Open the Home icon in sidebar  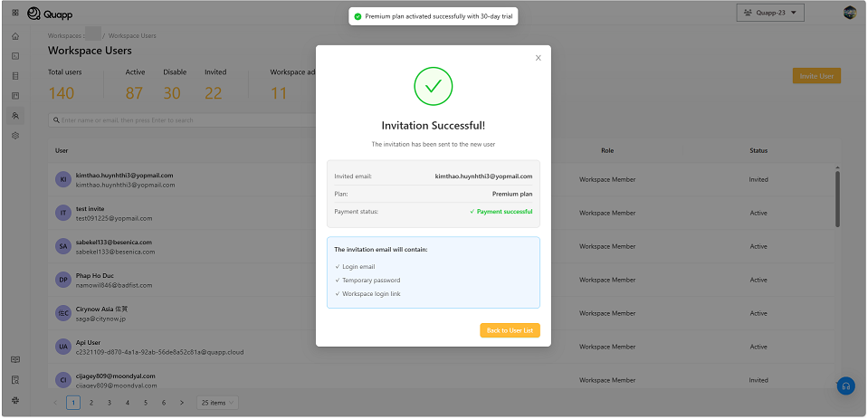pyautogui.click(x=15, y=36)
